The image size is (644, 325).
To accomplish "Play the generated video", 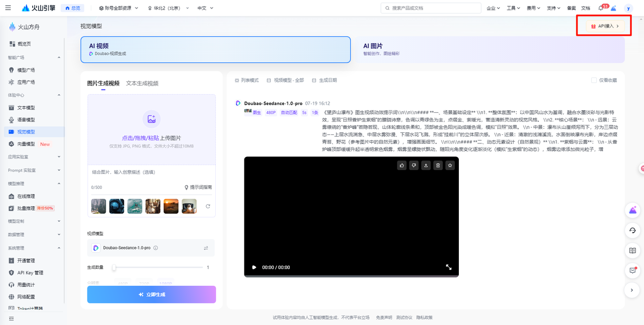I will pyautogui.click(x=254, y=267).
